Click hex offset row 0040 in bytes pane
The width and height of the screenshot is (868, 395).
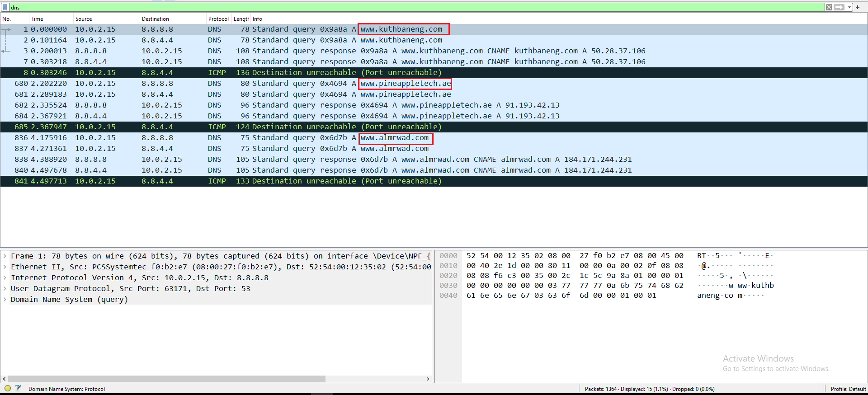point(448,296)
